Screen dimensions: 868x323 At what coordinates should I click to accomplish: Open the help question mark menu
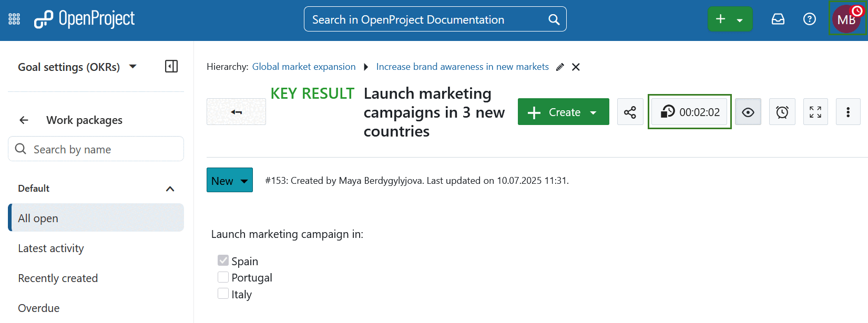[809, 19]
